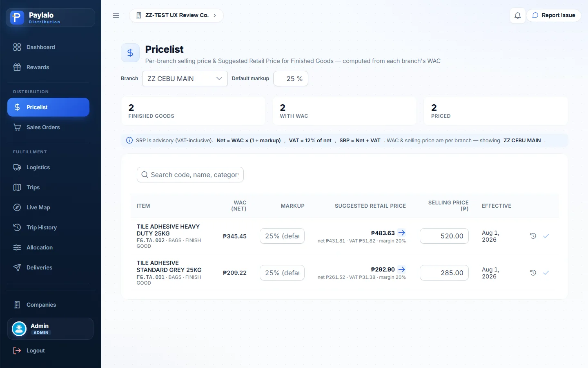Edit selling price 520.00
588x368 pixels.
click(444, 236)
